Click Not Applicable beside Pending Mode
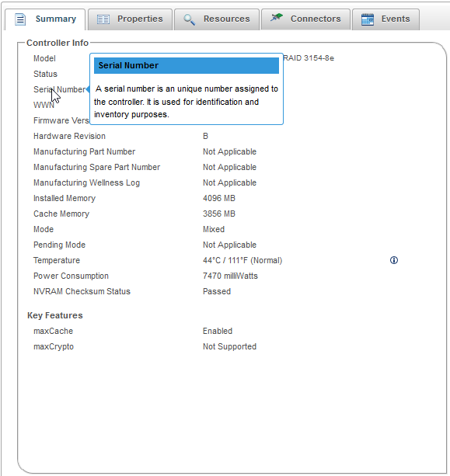Viewport: 450px width, 476px height. (229, 245)
